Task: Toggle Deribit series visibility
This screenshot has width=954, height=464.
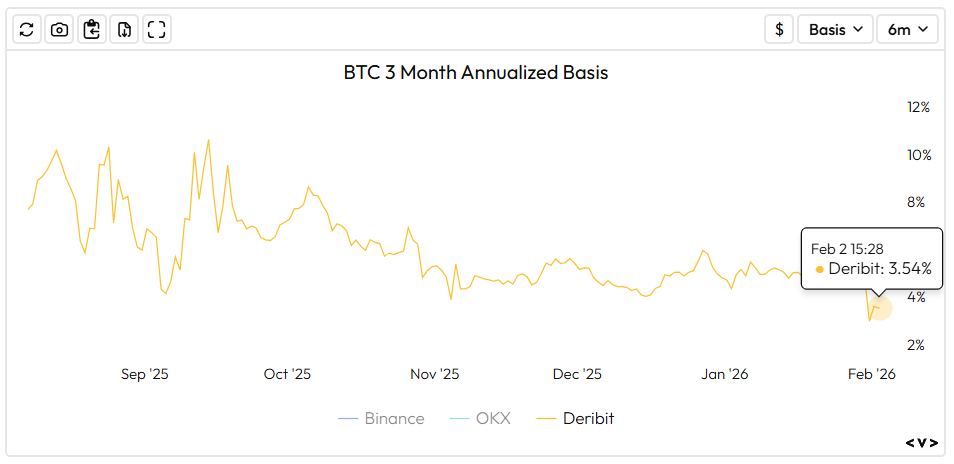Action: point(588,418)
